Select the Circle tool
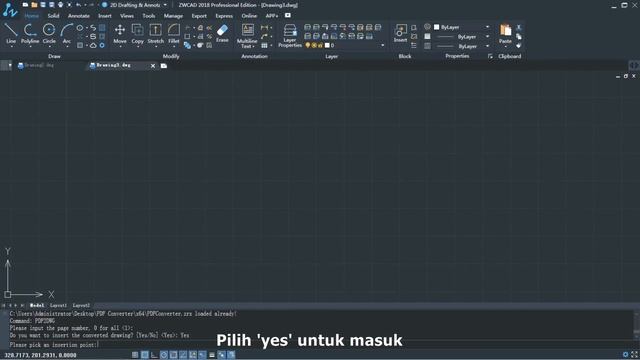 [49, 33]
